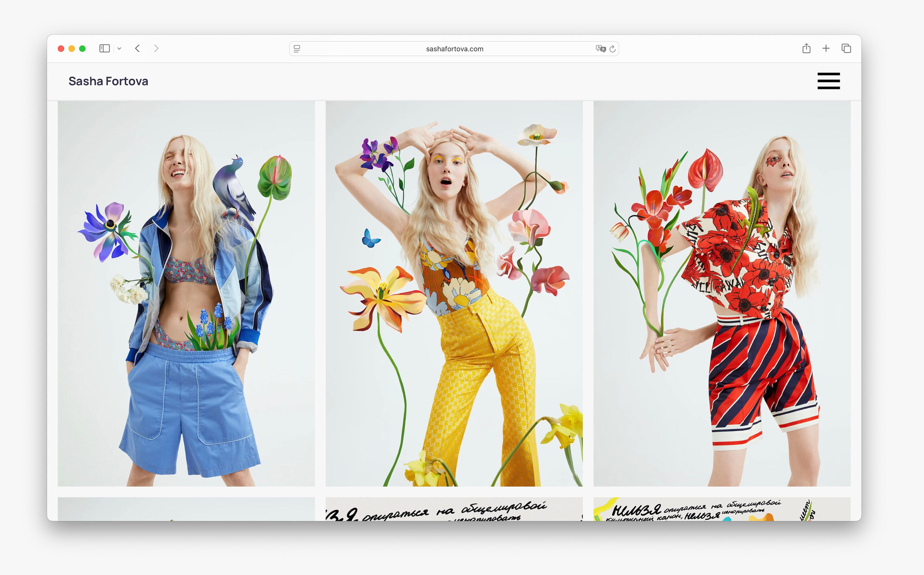924x575 pixels.
Task: Open the blue shorts pigeon image
Action: coord(186,293)
